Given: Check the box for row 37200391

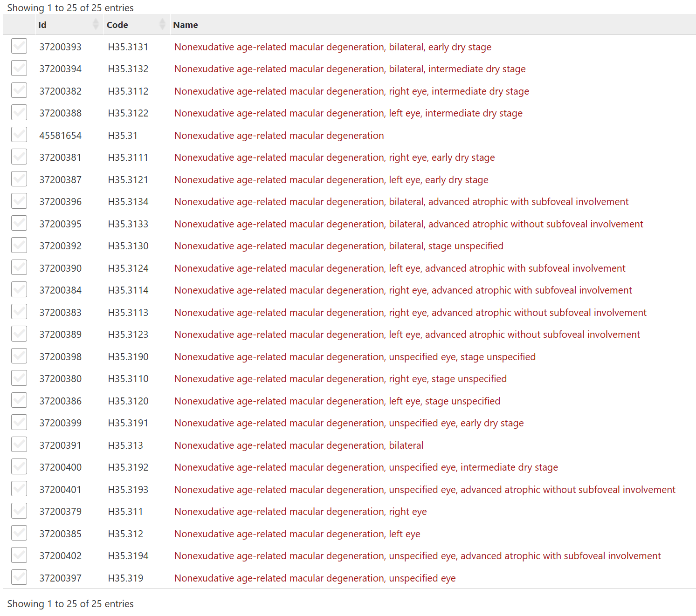Looking at the screenshot, I should pyautogui.click(x=19, y=445).
